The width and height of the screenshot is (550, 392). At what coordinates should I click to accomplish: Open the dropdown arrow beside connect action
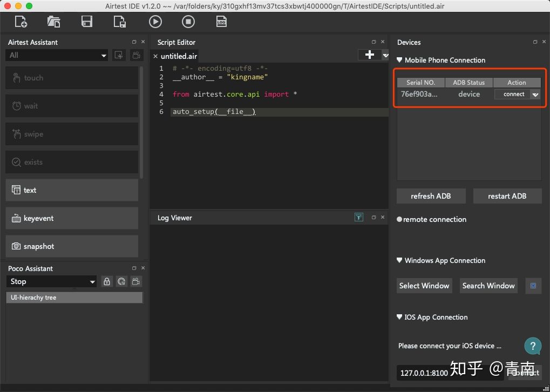[x=535, y=94]
